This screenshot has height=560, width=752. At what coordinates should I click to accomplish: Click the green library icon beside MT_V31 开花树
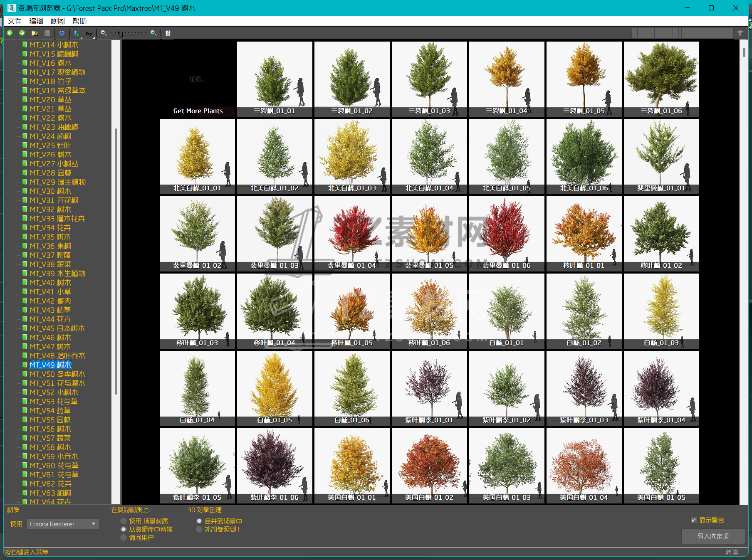click(25, 200)
